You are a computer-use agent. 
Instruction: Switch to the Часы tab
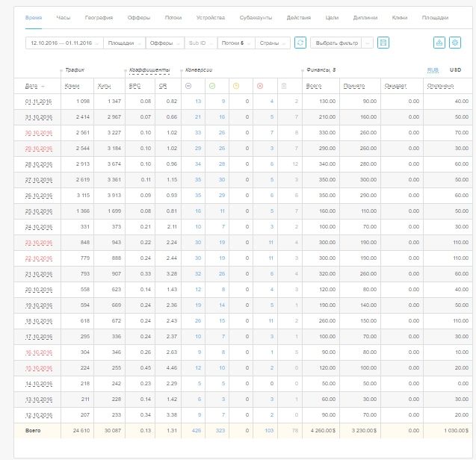(x=64, y=18)
